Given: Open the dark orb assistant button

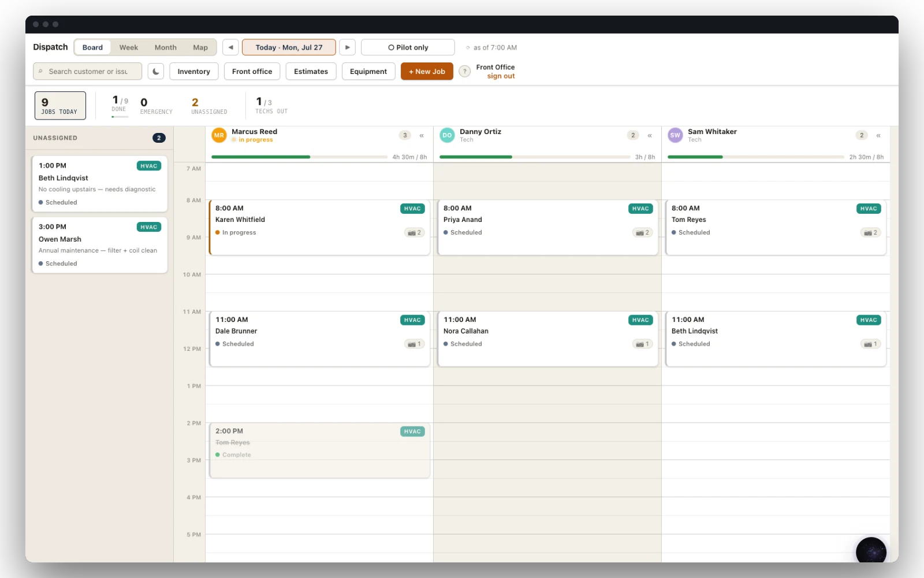Looking at the screenshot, I should click(x=871, y=551).
